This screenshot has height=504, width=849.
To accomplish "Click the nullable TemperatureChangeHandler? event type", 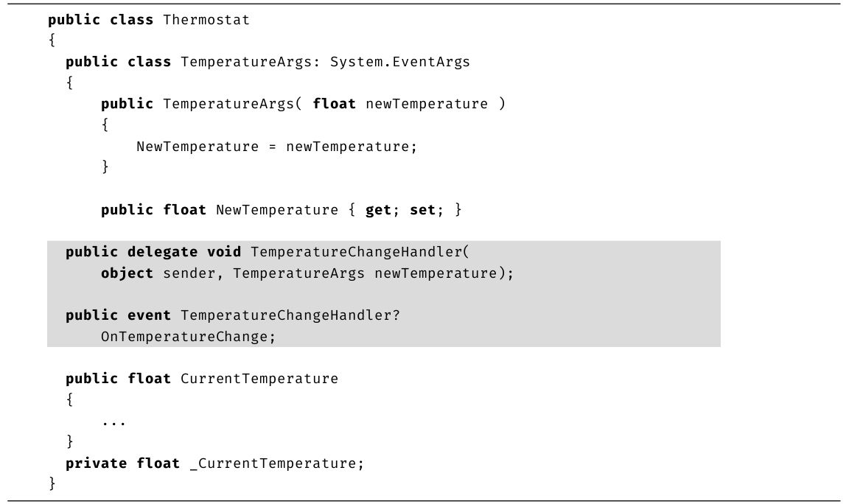I will (290, 315).
